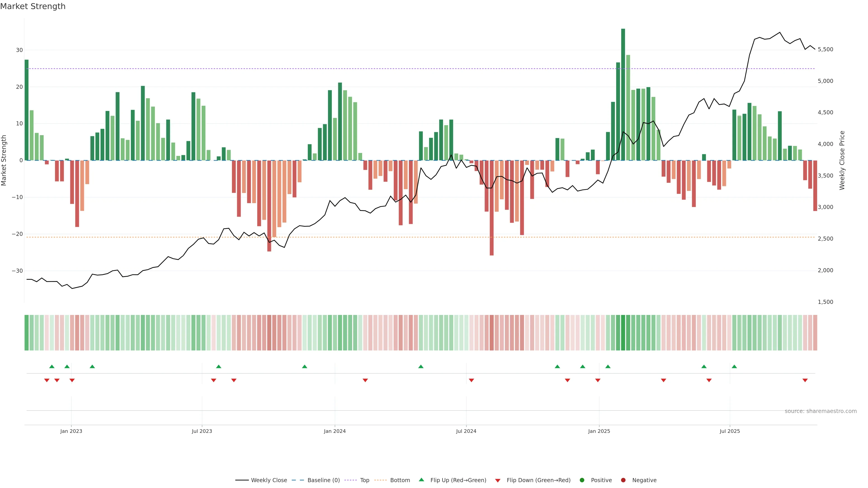Screen dimensions: 868x488
Task: Click the 5,500 price axis tick label
Action: (x=825, y=49)
